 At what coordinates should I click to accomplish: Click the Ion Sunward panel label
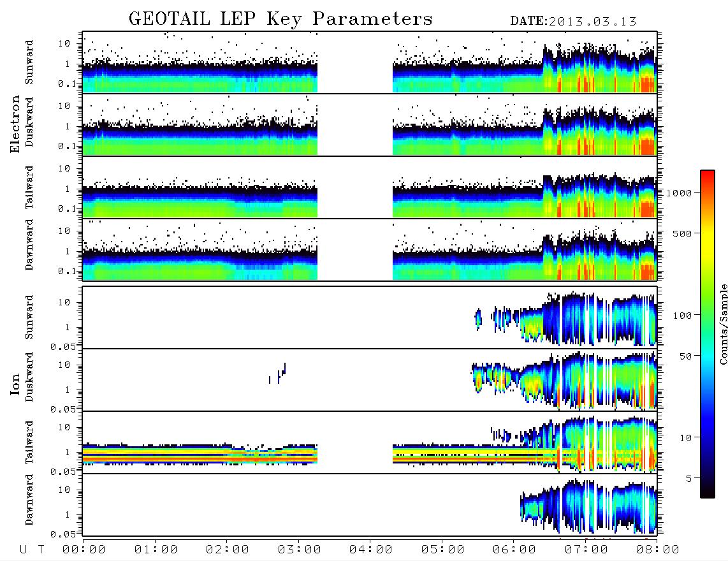point(29,317)
